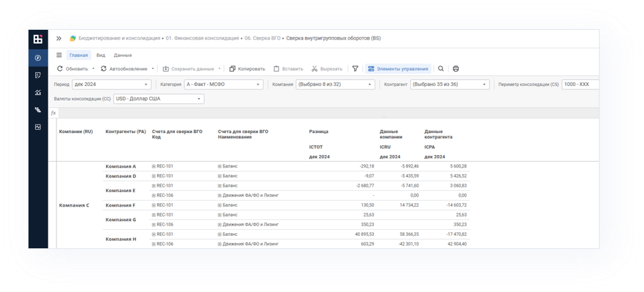The image size is (644, 292).
Task: Click the Автообновление toolbar button
Action: tap(123, 69)
